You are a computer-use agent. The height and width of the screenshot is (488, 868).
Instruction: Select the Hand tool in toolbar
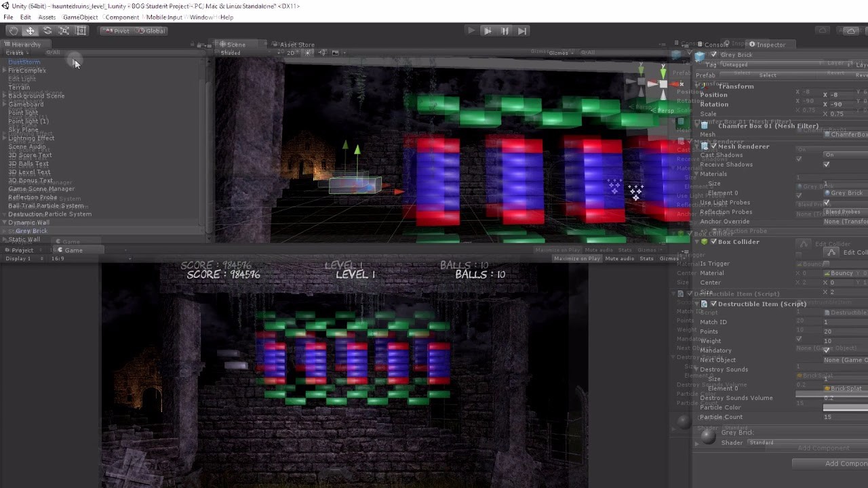(x=14, y=30)
